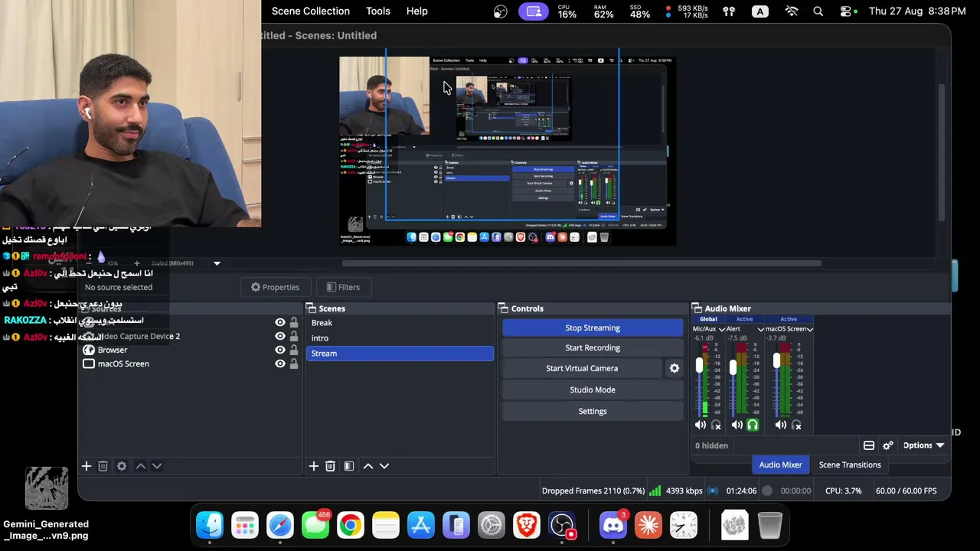Mute the Mic/Aux audio channel
Screen dimensions: 980x551
[701, 425]
